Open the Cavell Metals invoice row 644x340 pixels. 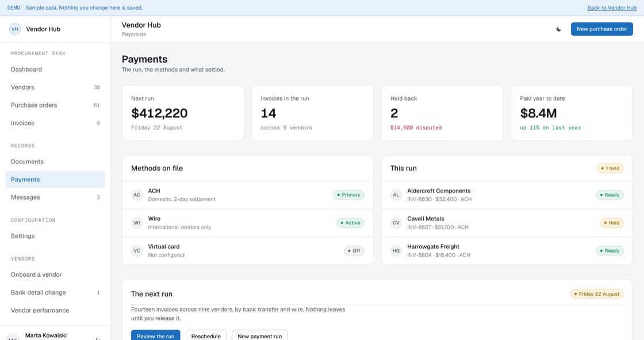(507, 223)
